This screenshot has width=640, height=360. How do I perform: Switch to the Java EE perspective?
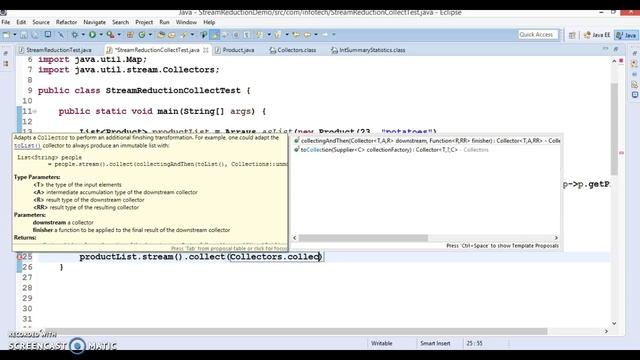pos(597,35)
